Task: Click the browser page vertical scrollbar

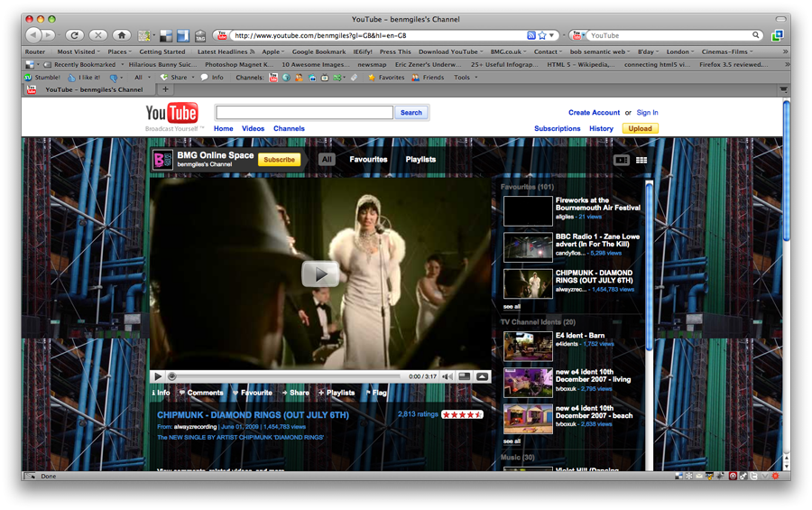Action: (786, 171)
